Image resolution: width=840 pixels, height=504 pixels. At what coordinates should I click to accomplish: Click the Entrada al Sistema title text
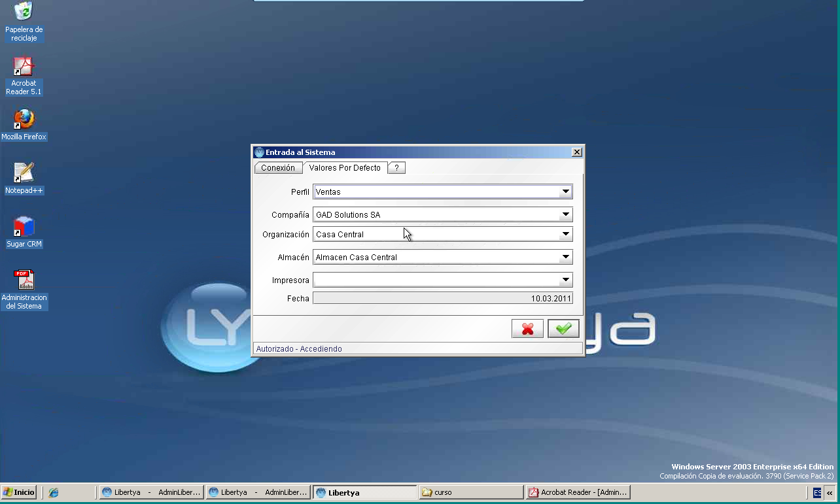pyautogui.click(x=300, y=152)
